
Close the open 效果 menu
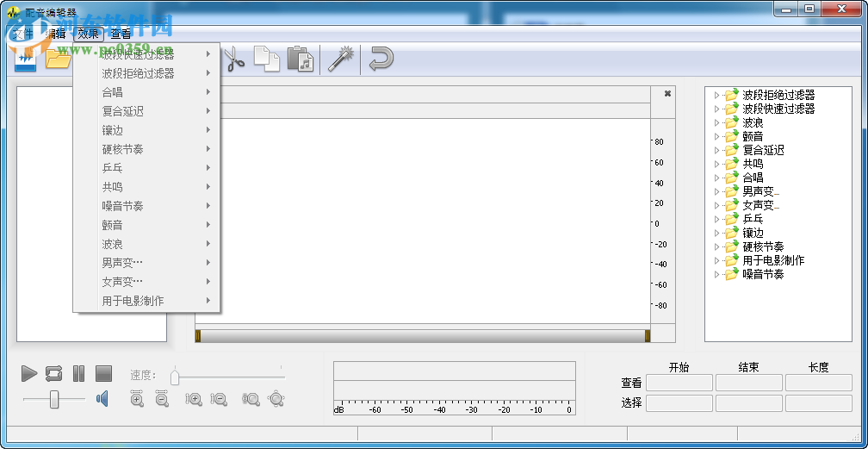tap(89, 34)
